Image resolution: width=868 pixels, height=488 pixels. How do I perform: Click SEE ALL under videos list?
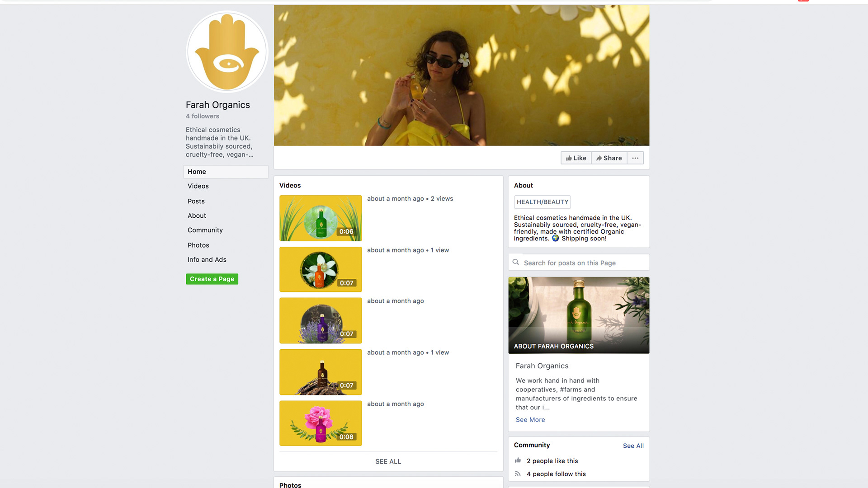coord(388,461)
